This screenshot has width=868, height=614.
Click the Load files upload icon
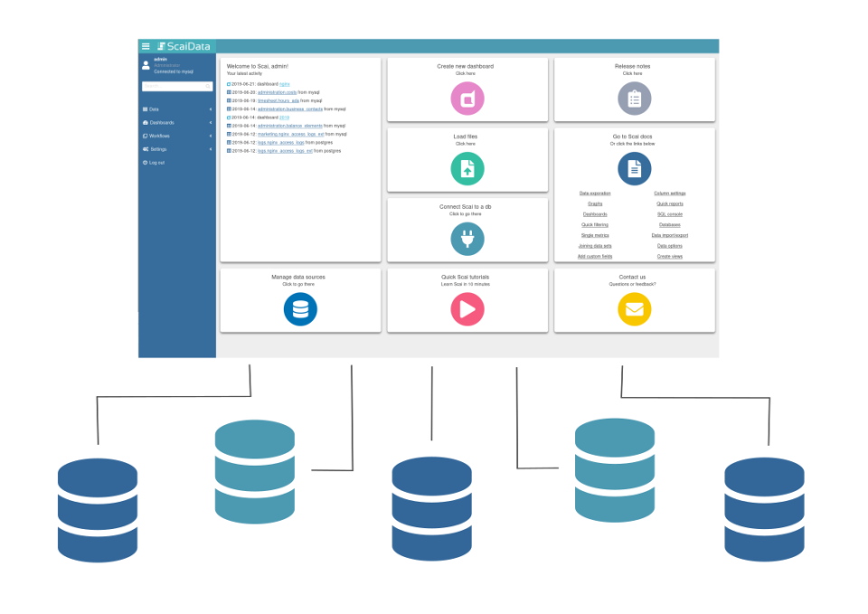[467, 167]
